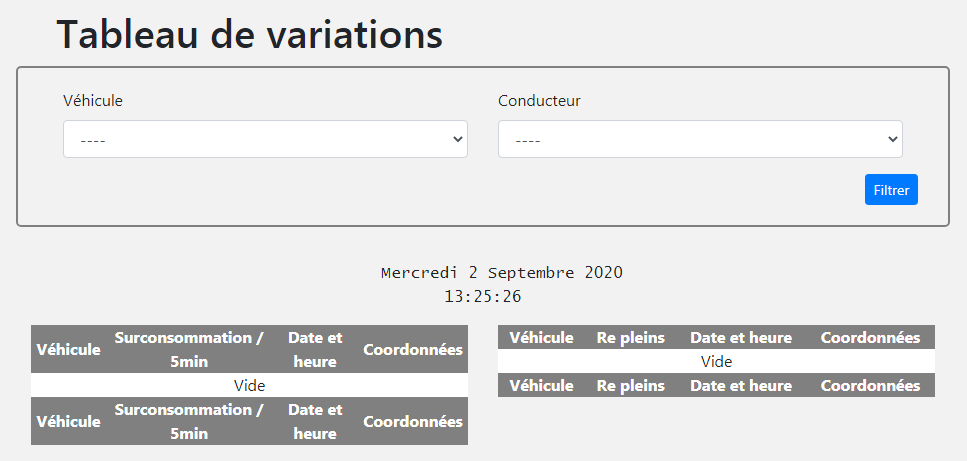Click footer Re pleins column header
967x461 pixels.
(x=631, y=385)
